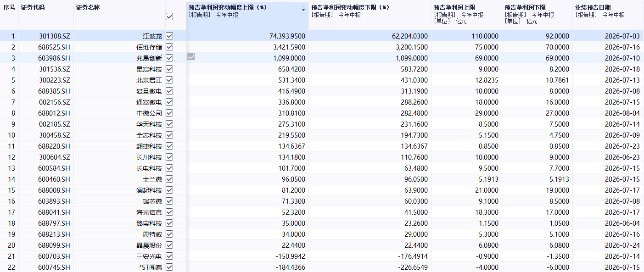Select the 预告净利润变动幅度上限 column header
This screenshot has height=272, width=644.
coord(228,8)
